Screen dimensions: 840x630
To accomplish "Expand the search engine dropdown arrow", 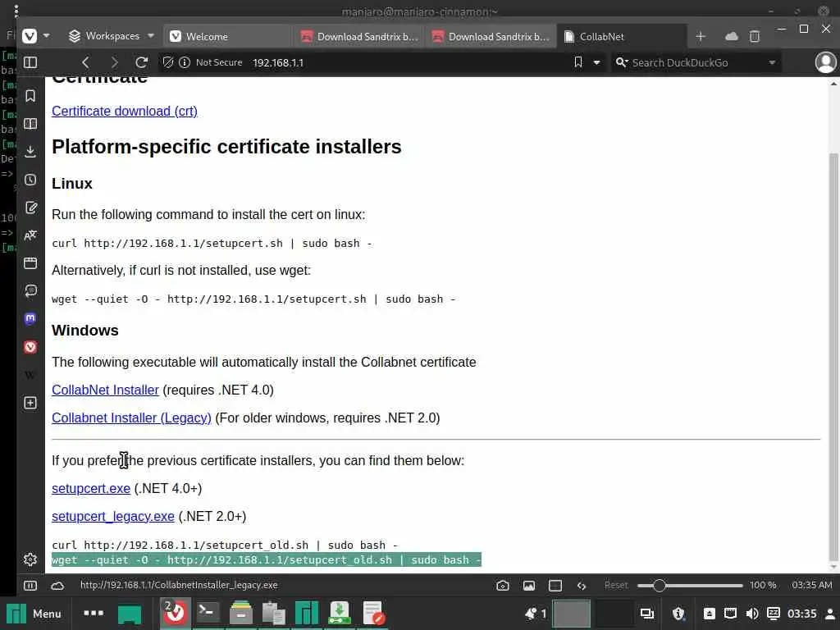I will pos(772,62).
